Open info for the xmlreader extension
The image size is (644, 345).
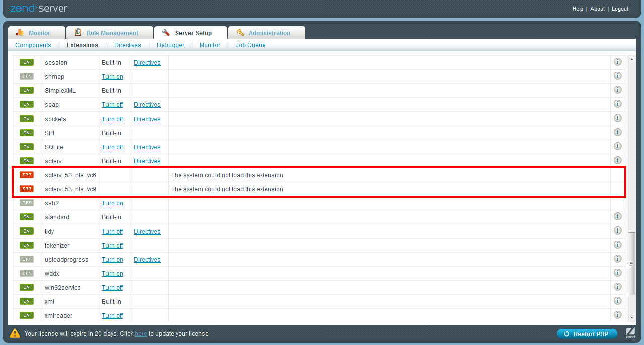tap(617, 315)
